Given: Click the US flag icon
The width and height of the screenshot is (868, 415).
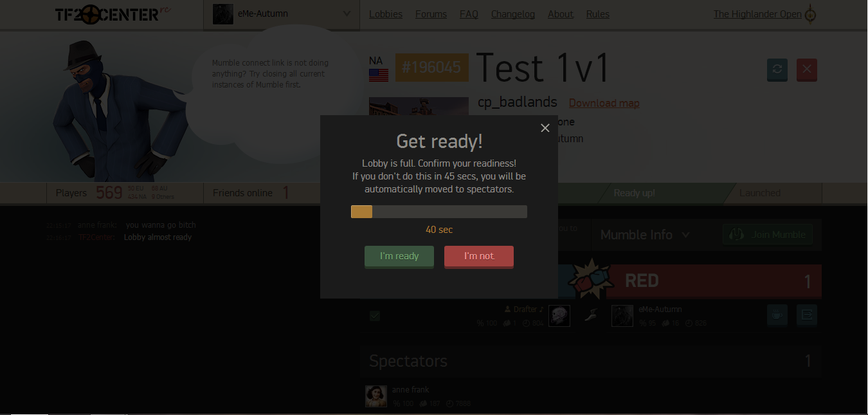Looking at the screenshot, I should 379,75.
